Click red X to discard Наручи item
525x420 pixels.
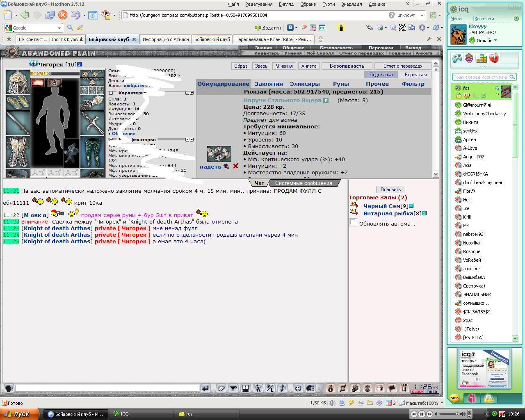coord(235,166)
